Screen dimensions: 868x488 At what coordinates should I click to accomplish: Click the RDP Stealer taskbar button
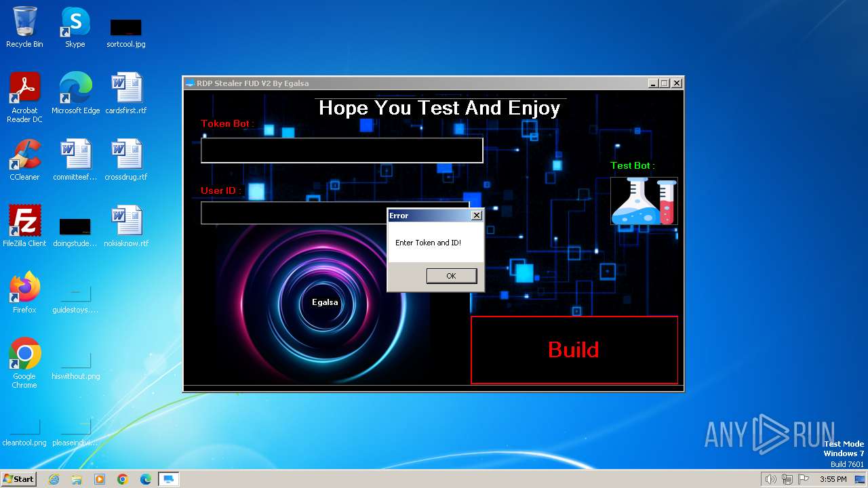point(169,479)
